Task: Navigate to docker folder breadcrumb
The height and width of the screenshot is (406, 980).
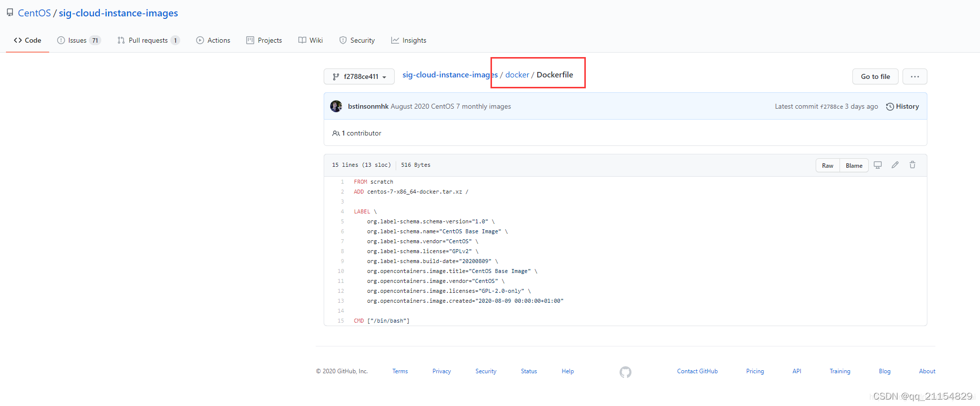Action: click(x=517, y=74)
